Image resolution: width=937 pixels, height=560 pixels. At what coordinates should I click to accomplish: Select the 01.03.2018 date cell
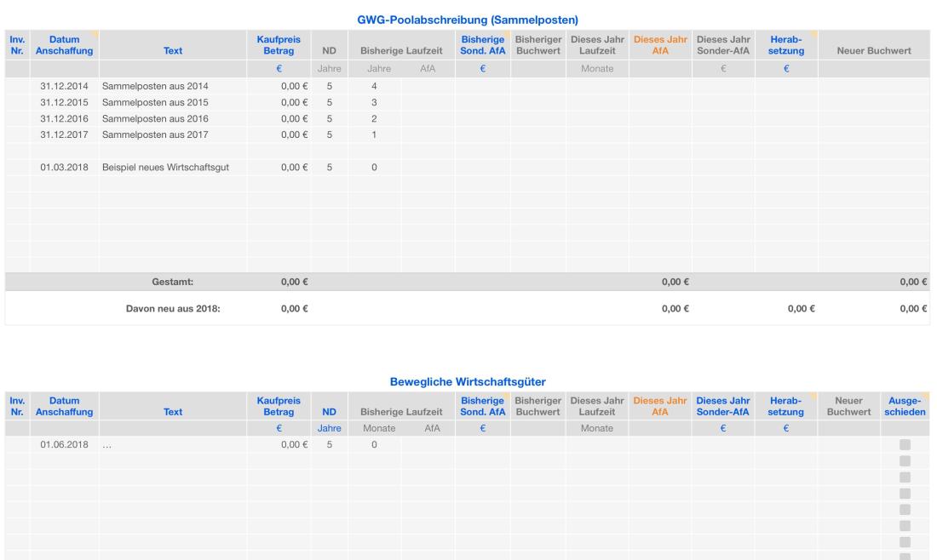pos(64,167)
